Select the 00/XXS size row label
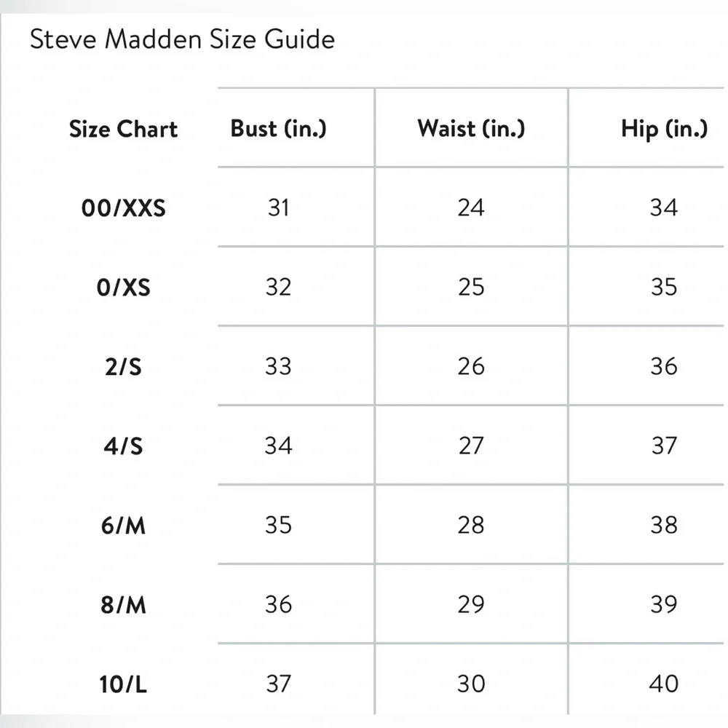Image resolution: width=728 pixels, height=728 pixels. tap(123, 209)
